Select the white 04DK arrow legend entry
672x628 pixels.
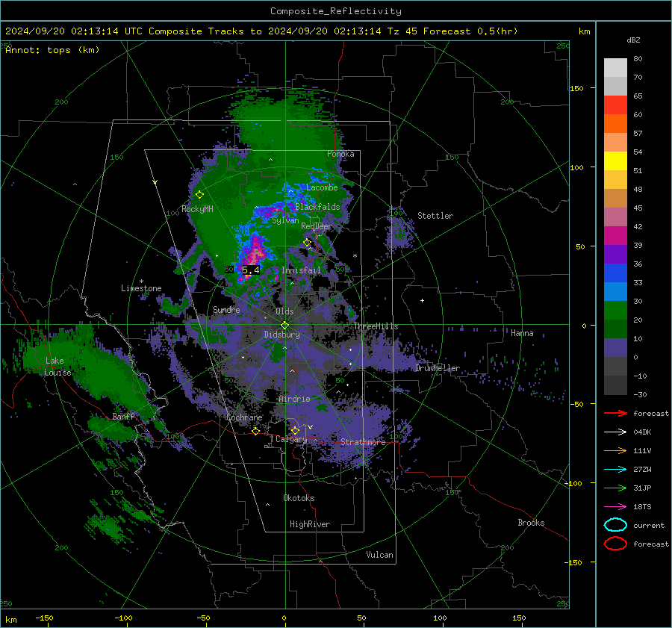[615, 432]
